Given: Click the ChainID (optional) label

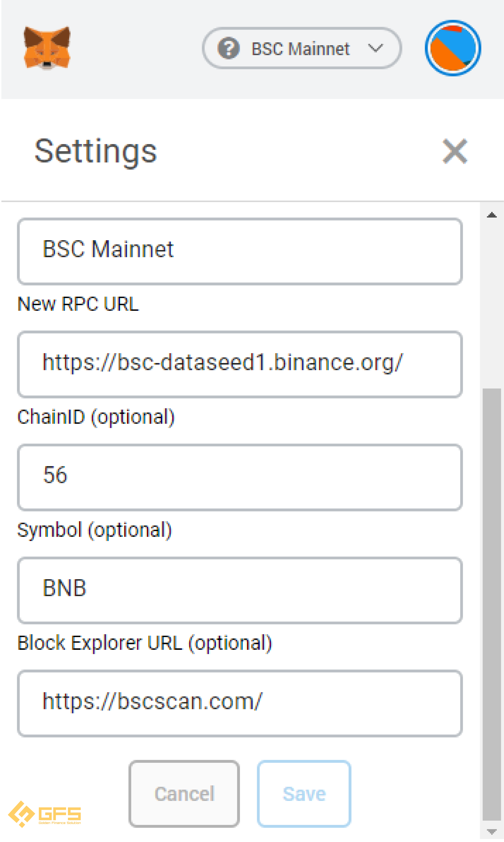Looking at the screenshot, I should (x=96, y=417).
